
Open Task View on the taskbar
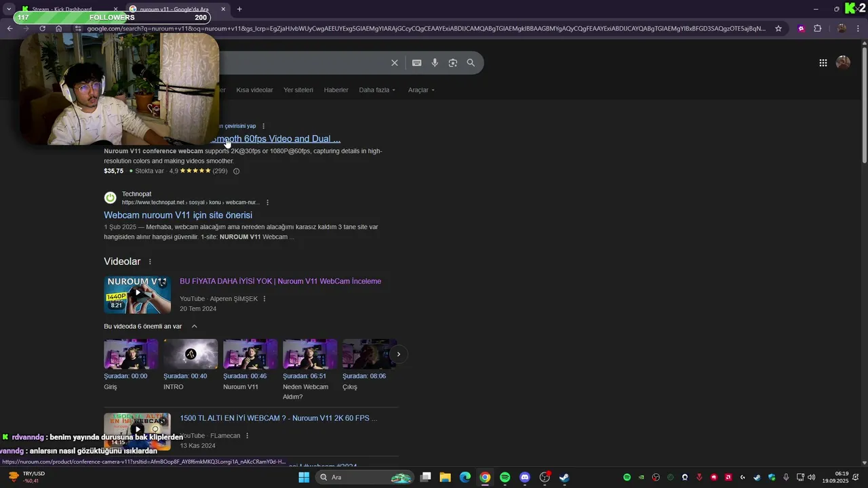pyautogui.click(x=425, y=477)
